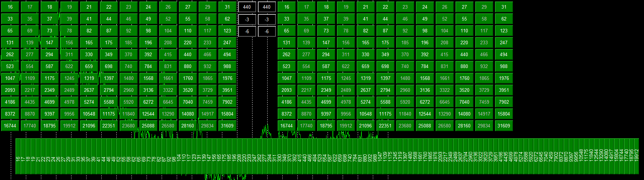Click the 16 band in bottom strip
This screenshot has height=180, width=644.
click(18, 156)
